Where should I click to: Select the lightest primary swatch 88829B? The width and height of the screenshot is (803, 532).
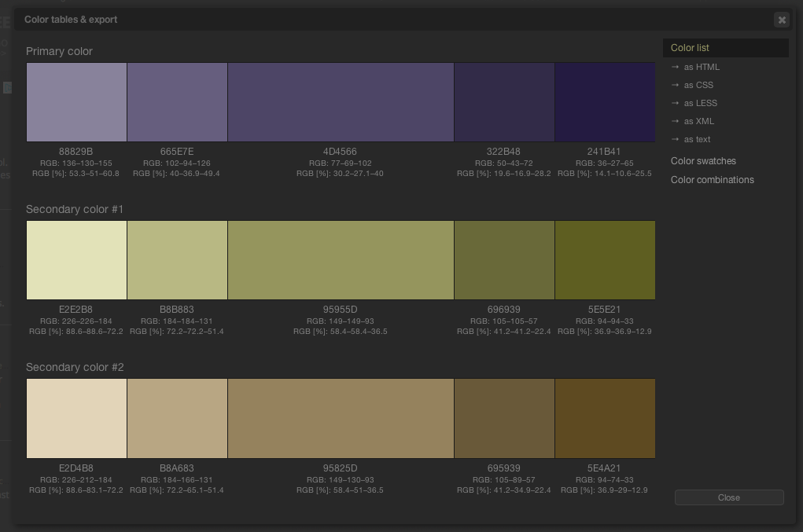tap(76, 102)
